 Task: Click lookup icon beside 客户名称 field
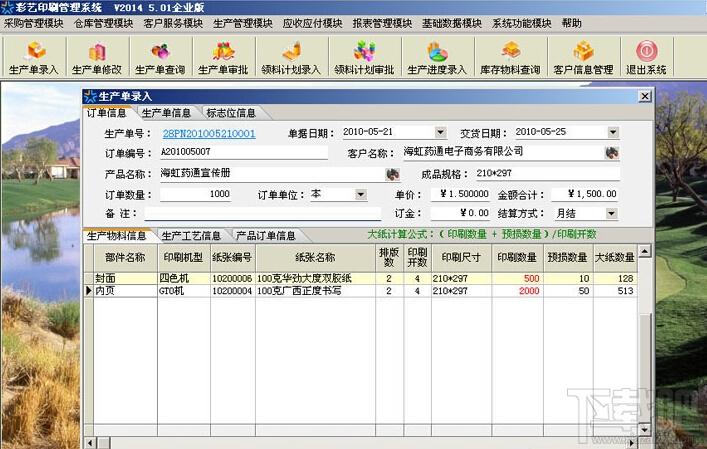click(611, 153)
